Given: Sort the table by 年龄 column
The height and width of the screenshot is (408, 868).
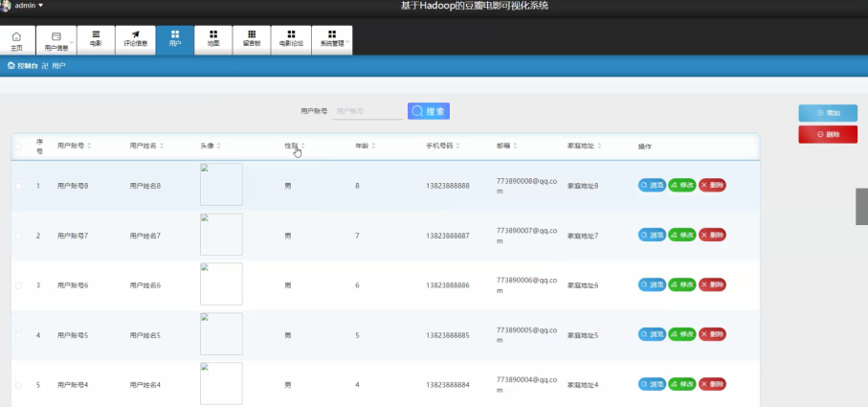Looking at the screenshot, I should pos(373,146).
